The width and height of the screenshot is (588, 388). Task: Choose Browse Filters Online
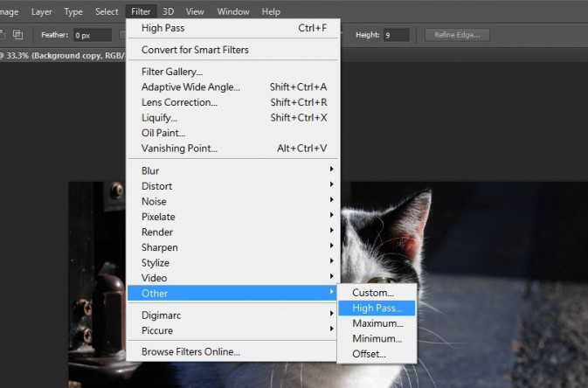tap(233, 352)
